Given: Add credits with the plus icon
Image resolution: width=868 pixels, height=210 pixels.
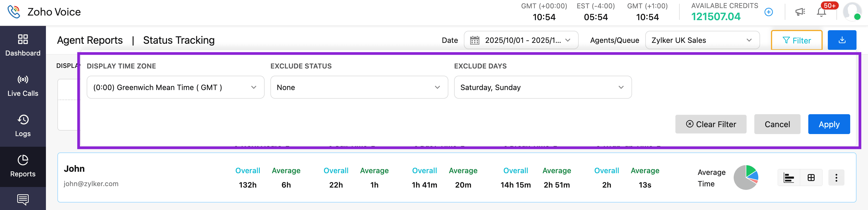Looking at the screenshot, I should click(768, 12).
